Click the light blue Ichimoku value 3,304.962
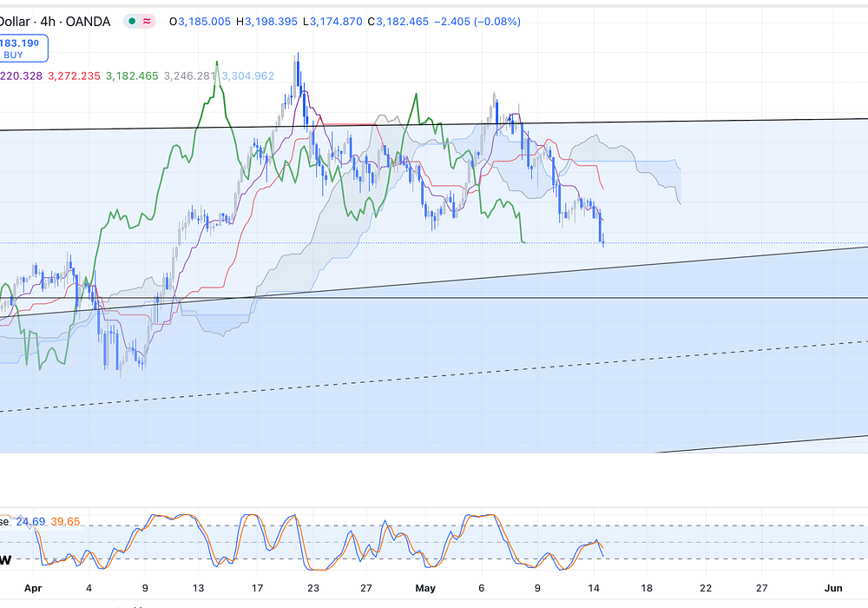Image resolution: width=868 pixels, height=608 pixels. click(x=247, y=76)
